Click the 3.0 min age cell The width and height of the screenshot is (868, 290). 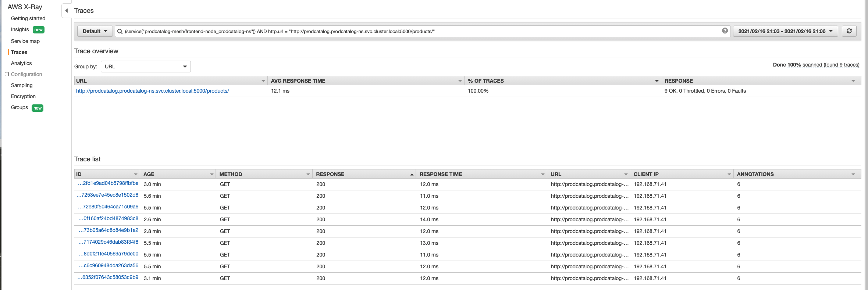tap(152, 184)
